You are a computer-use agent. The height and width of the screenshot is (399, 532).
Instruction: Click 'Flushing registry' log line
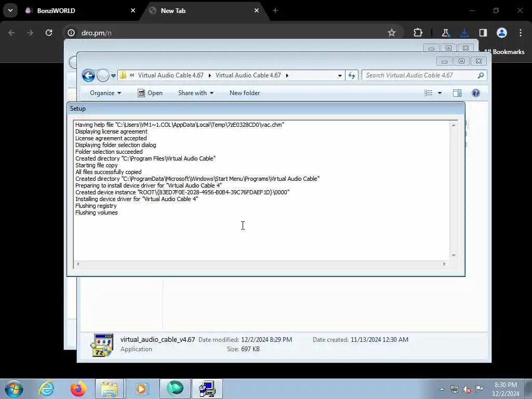(96, 206)
